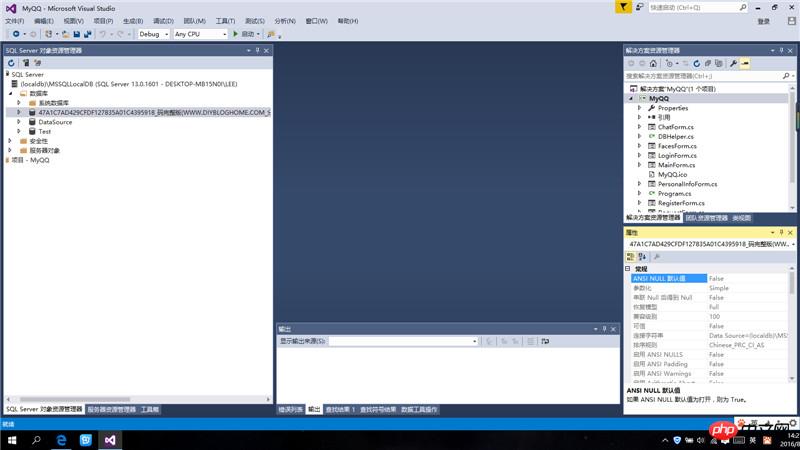
Task: Expand the DataSource database node
Action: point(19,122)
